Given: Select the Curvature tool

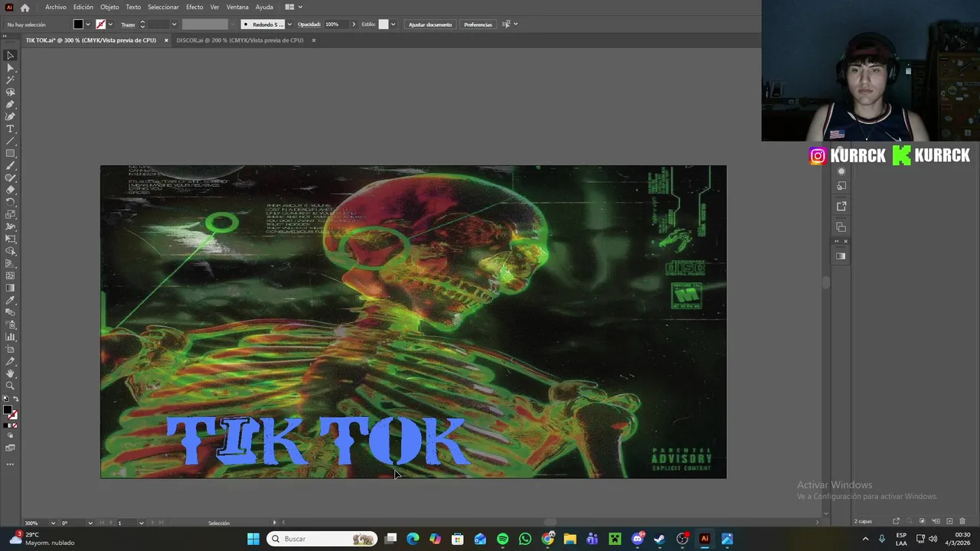Looking at the screenshot, I should [10, 116].
